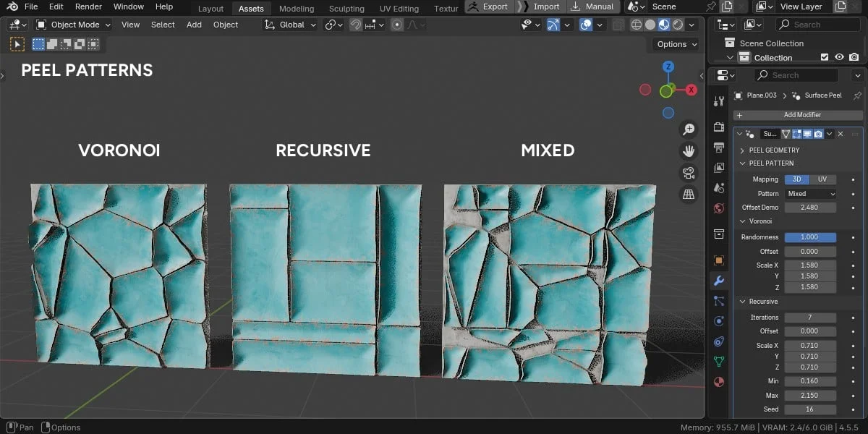
Task: Disable the Collection checkbox in outliner
Action: pos(825,57)
